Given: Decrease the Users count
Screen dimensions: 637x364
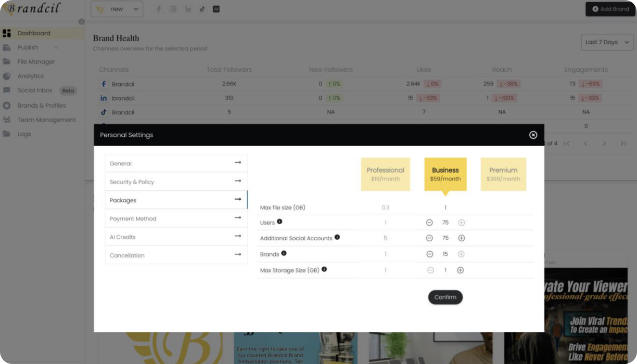Looking at the screenshot, I should 429,223.
